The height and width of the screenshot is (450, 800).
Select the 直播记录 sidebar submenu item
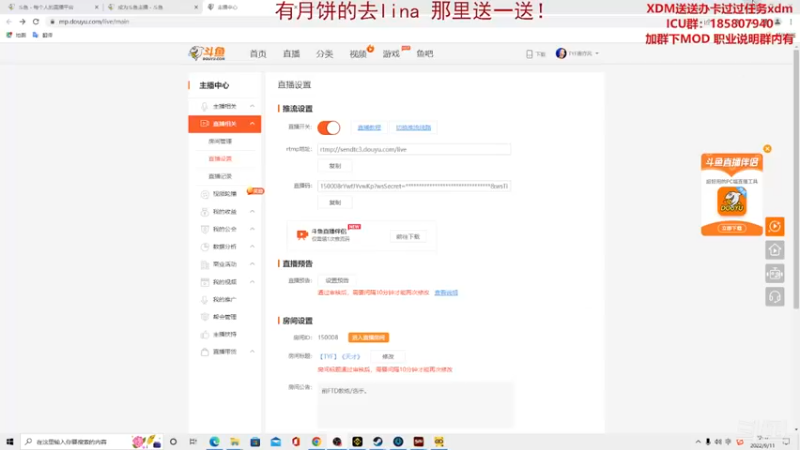tap(220, 176)
